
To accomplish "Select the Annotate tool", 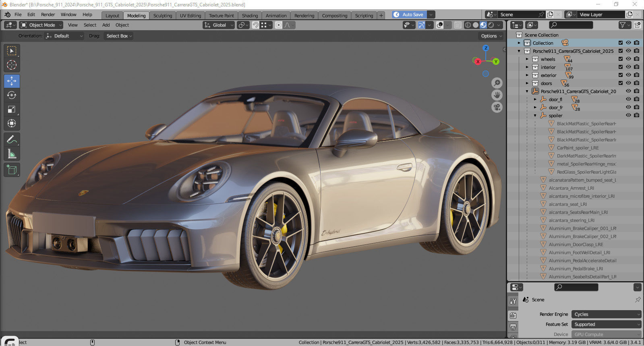I will [x=12, y=140].
